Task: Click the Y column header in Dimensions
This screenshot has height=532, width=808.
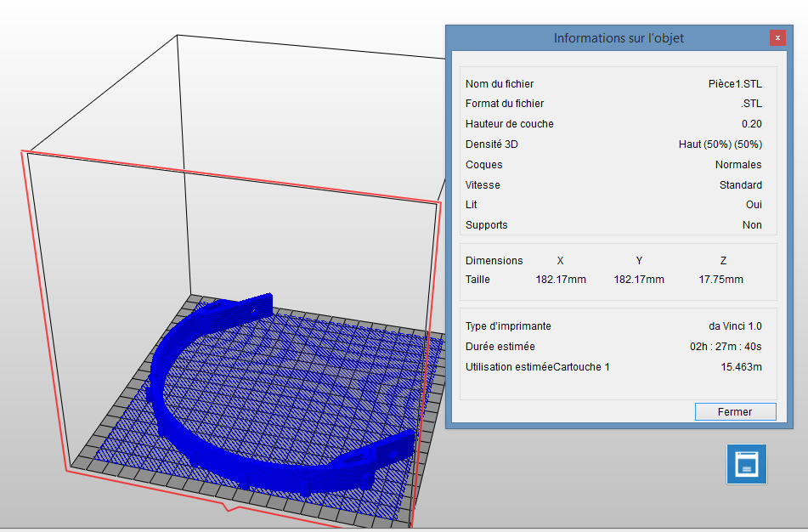Action: [x=639, y=260]
